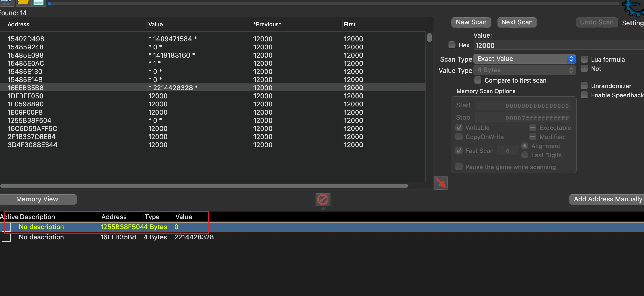Select result address 16C6D59AFF5C
The image size is (644, 296).
coord(32,128)
